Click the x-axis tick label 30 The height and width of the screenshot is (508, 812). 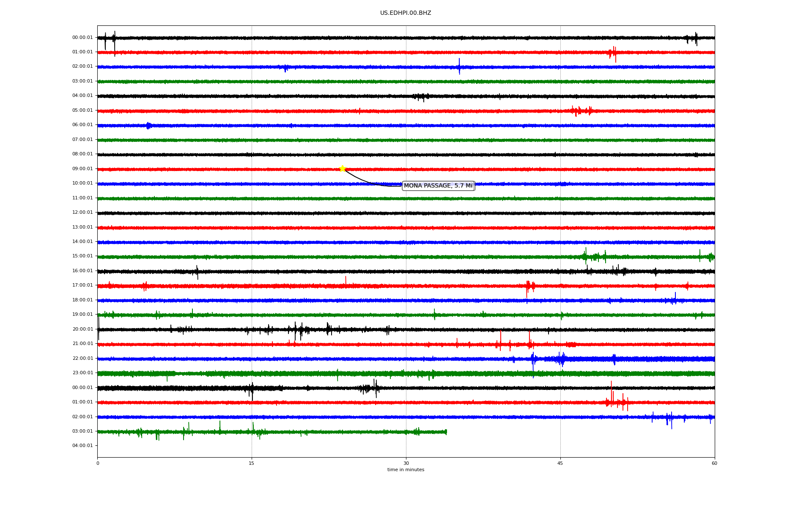pyautogui.click(x=406, y=463)
